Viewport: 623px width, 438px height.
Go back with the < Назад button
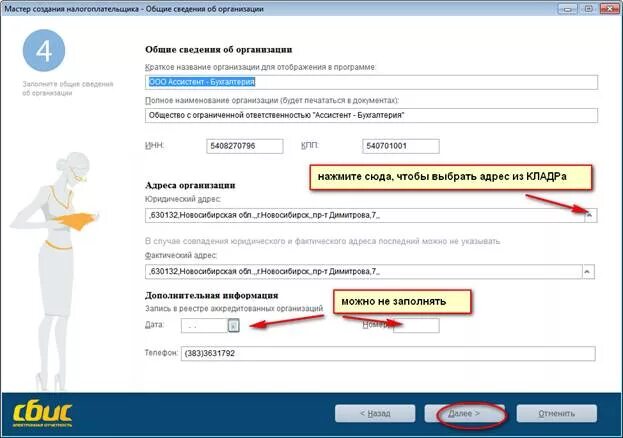tap(375, 414)
